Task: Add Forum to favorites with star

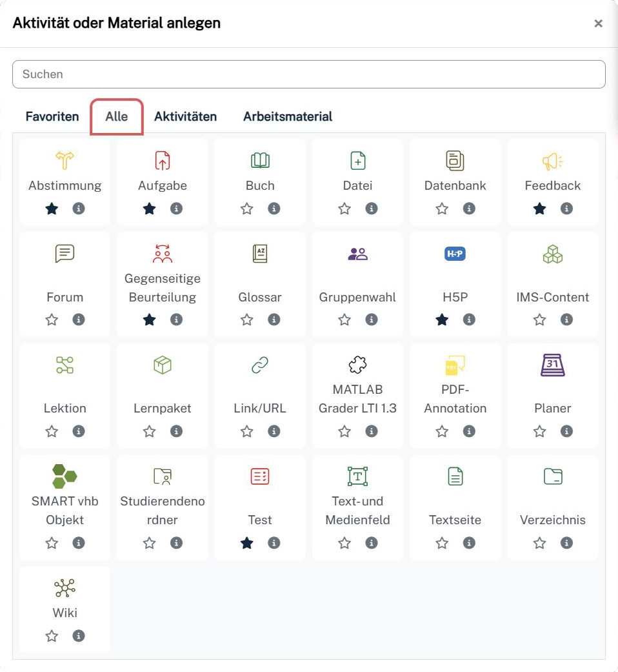Action: pyautogui.click(x=52, y=320)
